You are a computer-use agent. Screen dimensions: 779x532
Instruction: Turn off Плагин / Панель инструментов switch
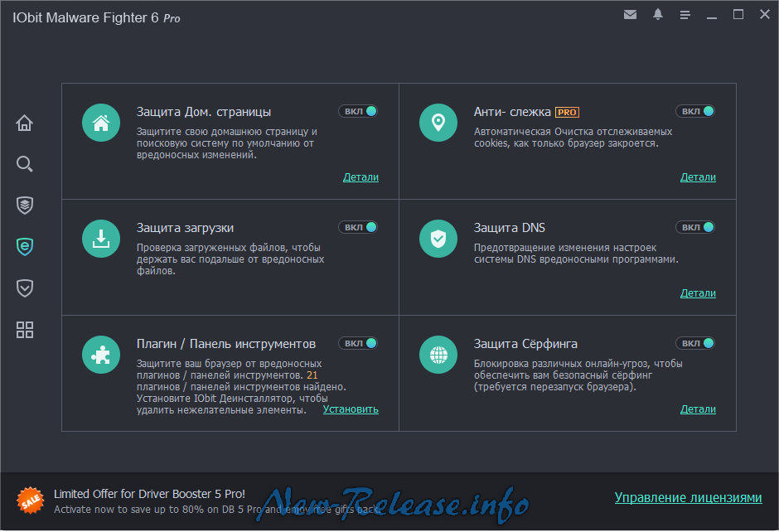coord(358,343)
